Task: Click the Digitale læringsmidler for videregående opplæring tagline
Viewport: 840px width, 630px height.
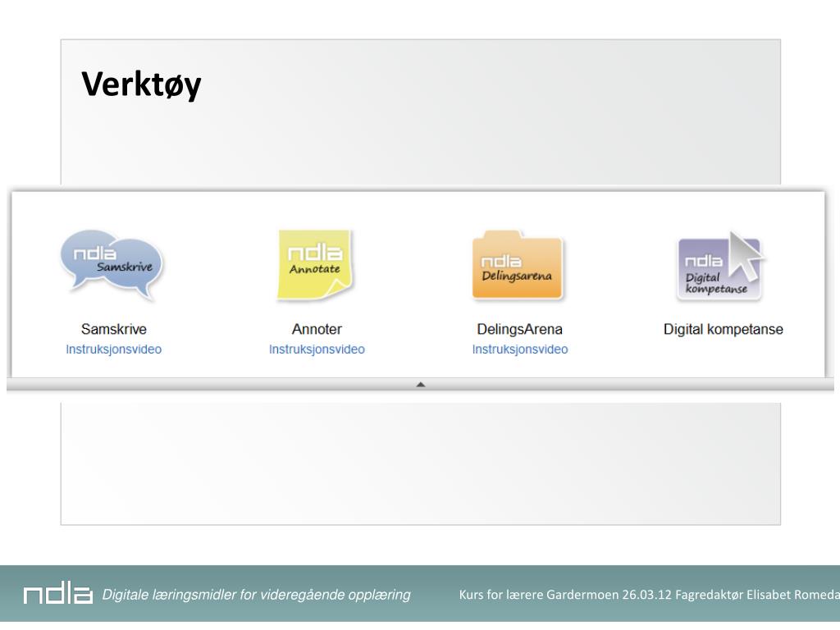Action: tap(256, 595)
